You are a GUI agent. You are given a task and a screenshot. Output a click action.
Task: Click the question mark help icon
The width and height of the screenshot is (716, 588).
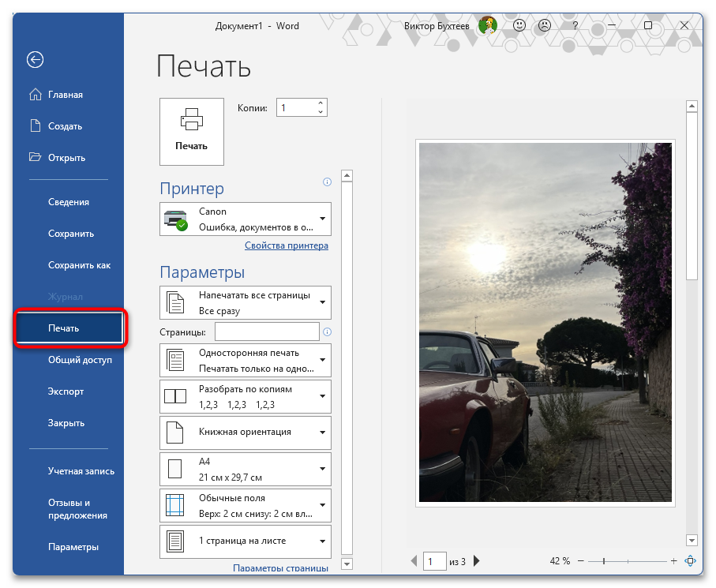point(575,25)
